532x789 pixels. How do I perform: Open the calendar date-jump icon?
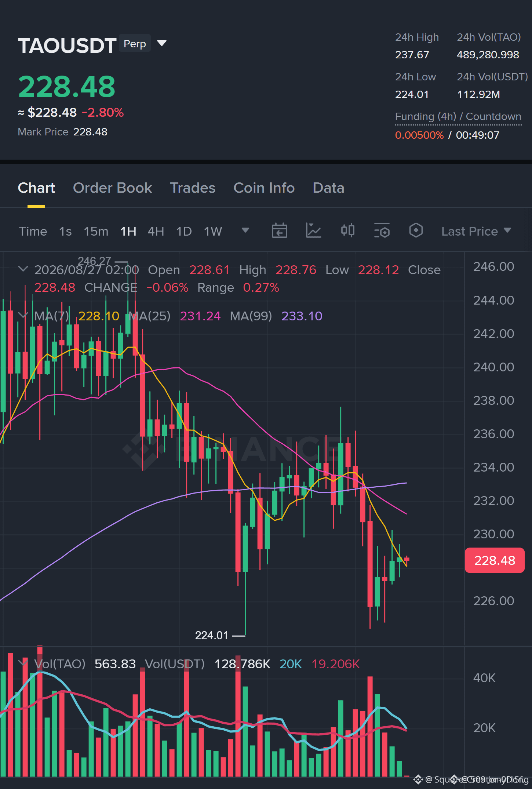click(279, 231)
